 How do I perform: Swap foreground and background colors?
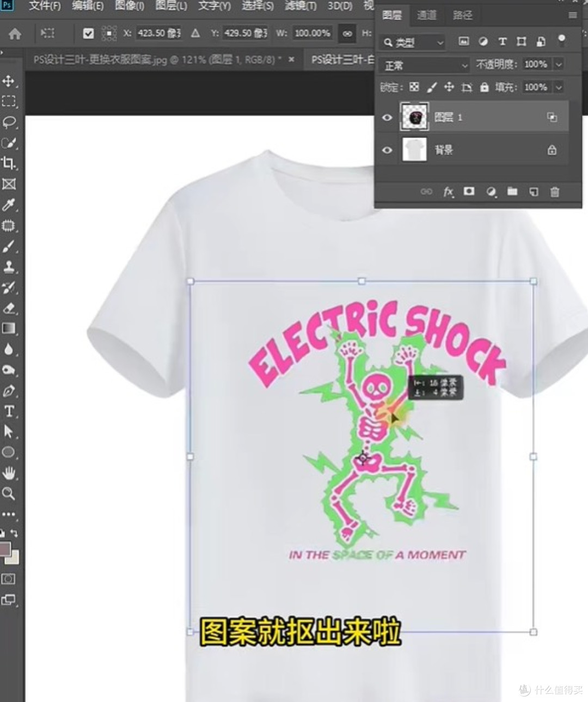pos(15,533)
